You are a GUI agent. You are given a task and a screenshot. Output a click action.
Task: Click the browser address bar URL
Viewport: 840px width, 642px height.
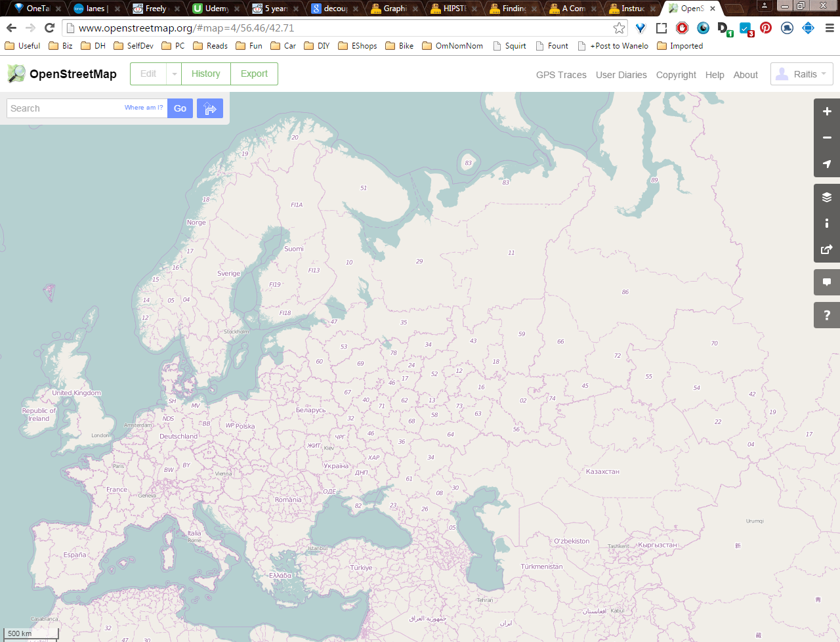(186, 28)
